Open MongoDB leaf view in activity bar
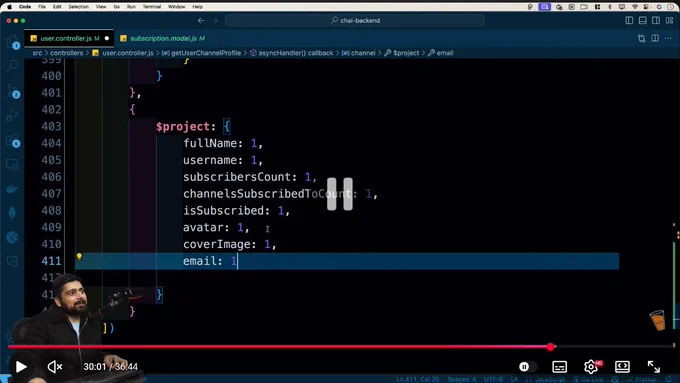This screenshot has width=680, height=383. coord(13,213)
